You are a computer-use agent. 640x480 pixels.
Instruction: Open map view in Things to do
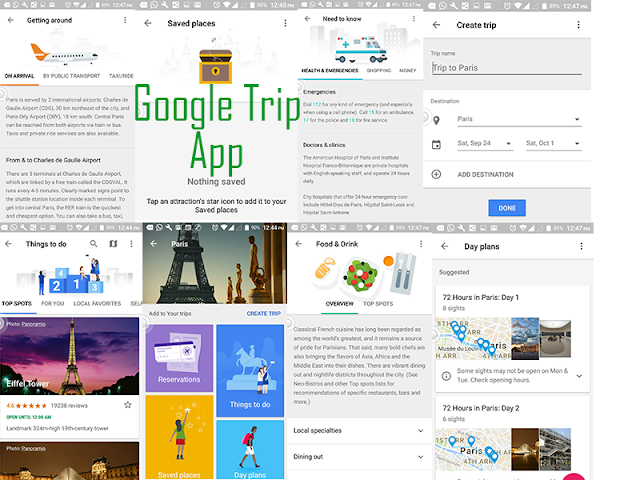point(113,244)
